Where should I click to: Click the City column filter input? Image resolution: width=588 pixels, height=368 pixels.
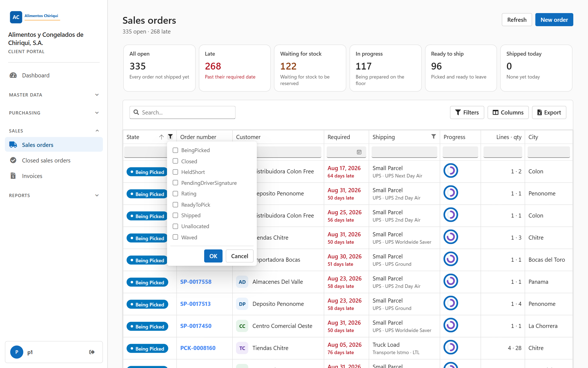549,152
